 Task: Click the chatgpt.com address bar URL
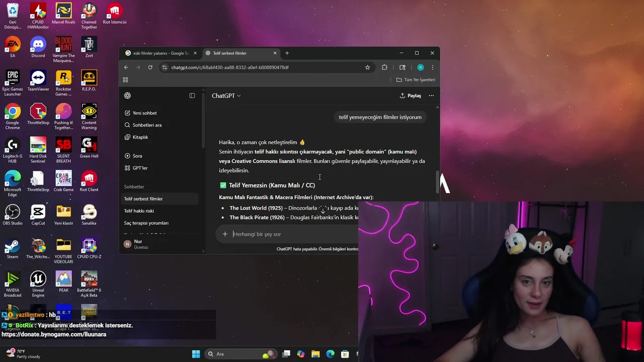[229, 67]
